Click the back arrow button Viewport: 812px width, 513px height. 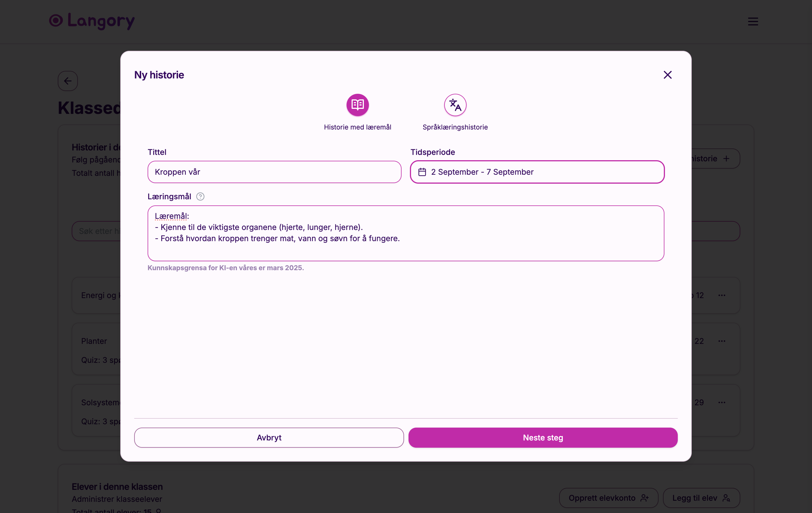coord(68,81)
